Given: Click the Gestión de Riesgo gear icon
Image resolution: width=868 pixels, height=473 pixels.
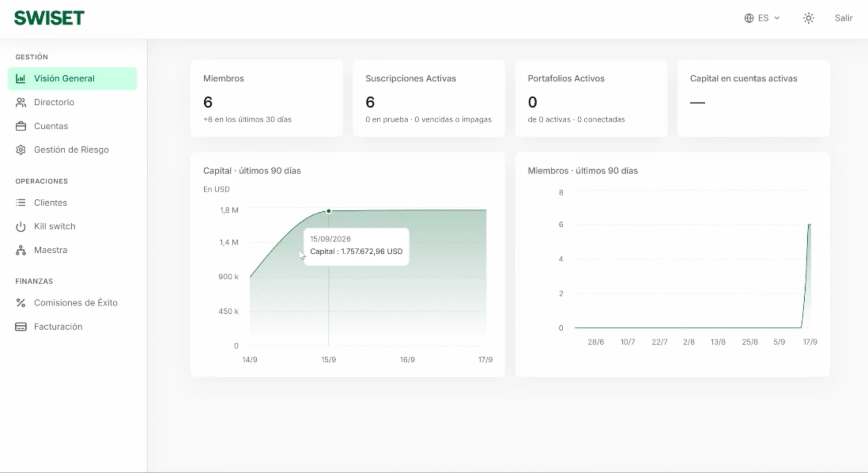Looking at the screenshot, I should (x=21, y=150).
